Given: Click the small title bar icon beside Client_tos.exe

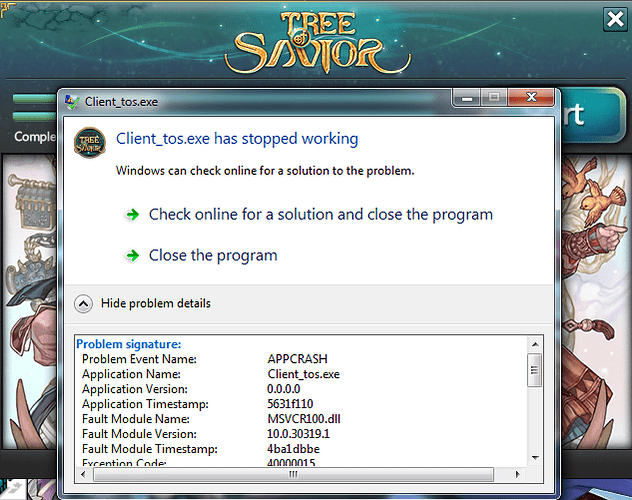Looking at the screenshot, I should click(73, 101).
